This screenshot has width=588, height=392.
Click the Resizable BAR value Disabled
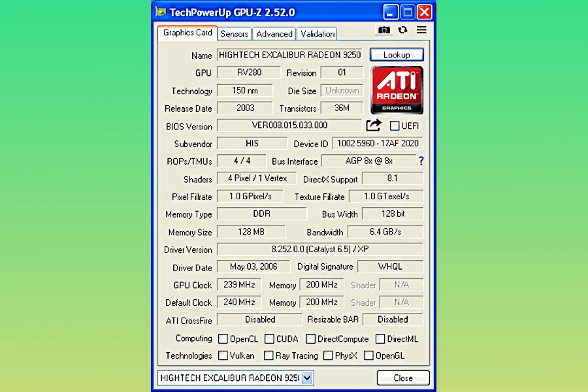pos(393,319)
